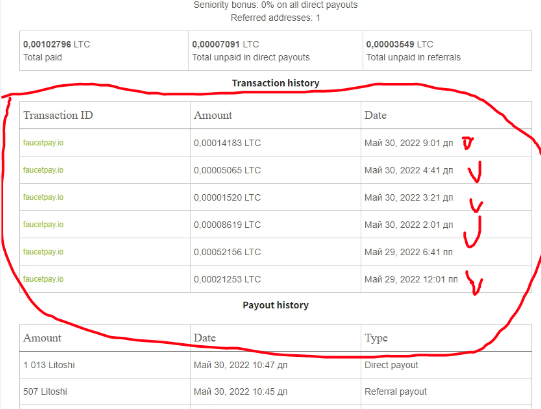Select the 1 013 Litoshi payout row
The image size is (541, 409).
pyautogui.click(x=275, y=365)
